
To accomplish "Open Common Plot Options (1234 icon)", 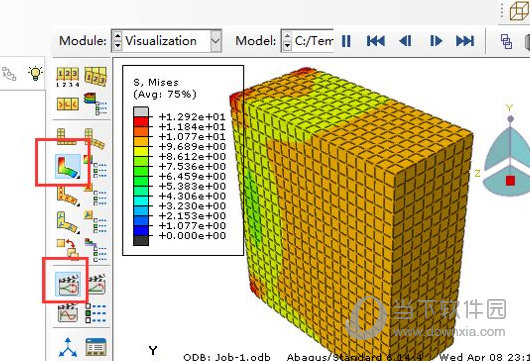I will coord(68,76).
